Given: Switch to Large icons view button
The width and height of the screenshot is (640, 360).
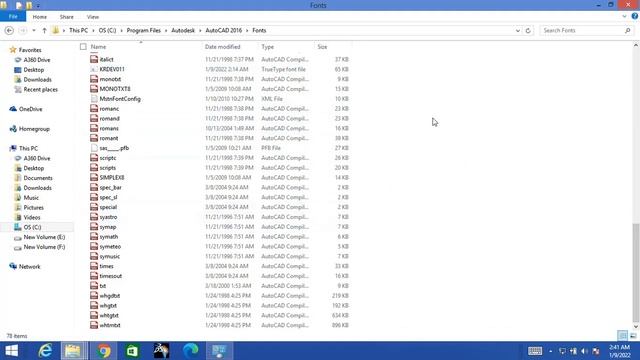Looking at the screenshot, I should [633, 336].
